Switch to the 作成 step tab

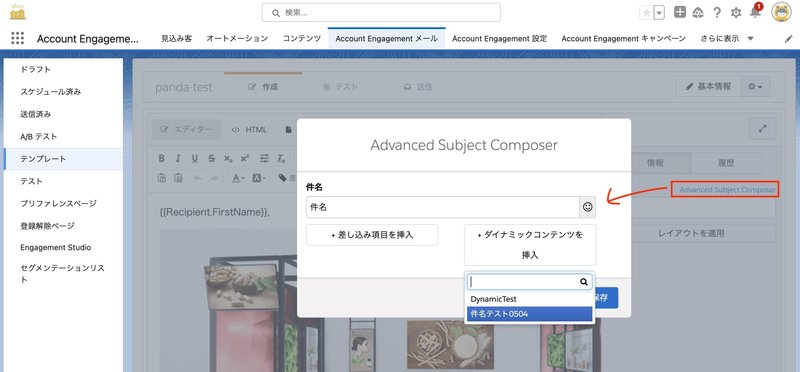[263, 87]
